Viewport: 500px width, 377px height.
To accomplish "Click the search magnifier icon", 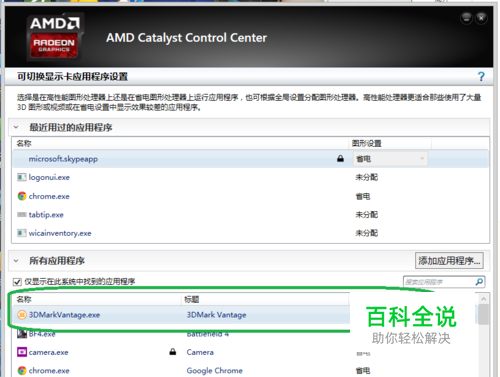I will pyautogui.click(x=479, y=282).
